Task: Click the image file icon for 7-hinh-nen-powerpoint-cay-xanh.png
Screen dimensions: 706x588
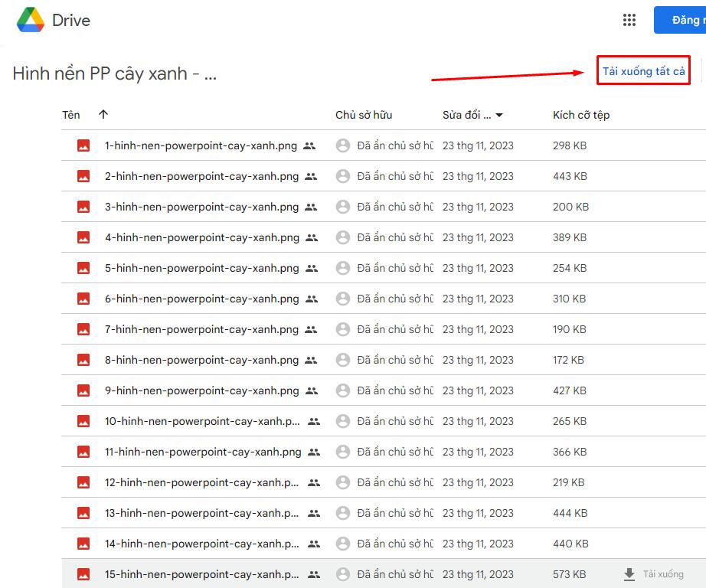Action: pos(83,328)
